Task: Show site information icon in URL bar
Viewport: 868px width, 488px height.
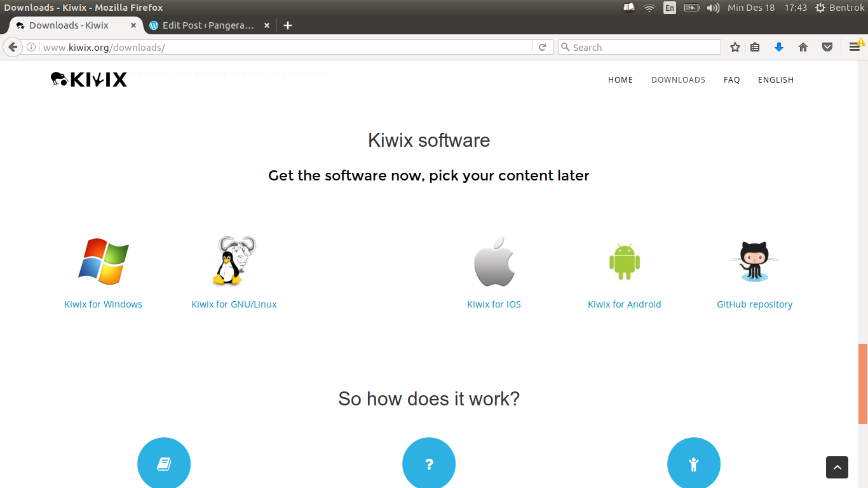Action: [31, 47]
